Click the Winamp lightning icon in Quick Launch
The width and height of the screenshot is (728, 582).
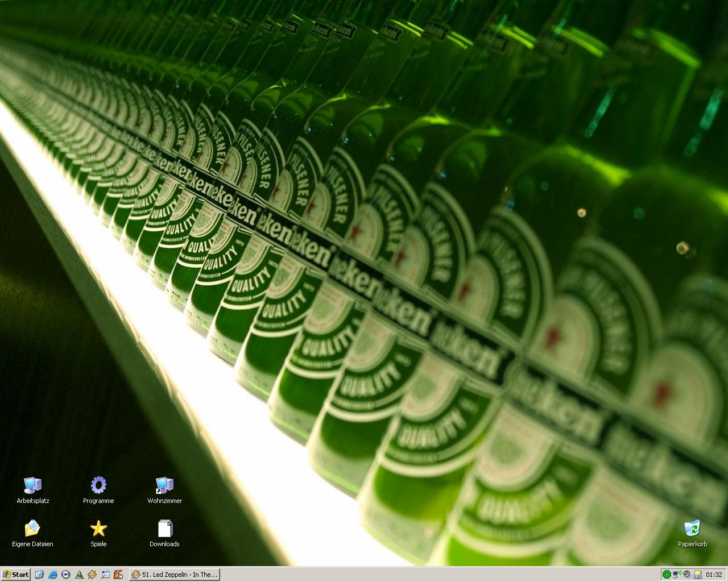(x=92, y=575)
